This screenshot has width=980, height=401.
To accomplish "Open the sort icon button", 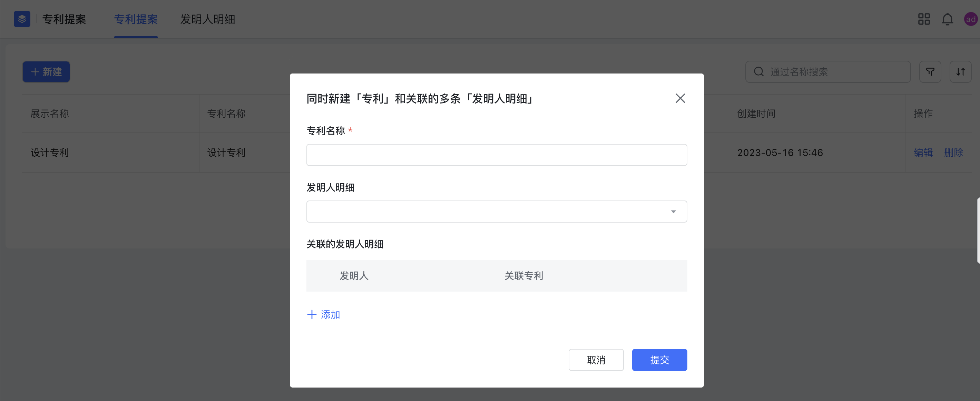I will (x=961, y=71).
